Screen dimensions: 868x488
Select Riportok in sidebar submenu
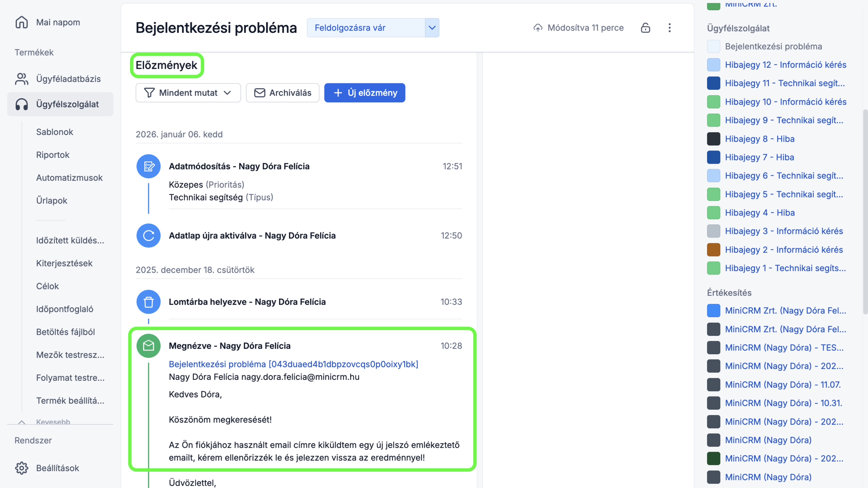[53, 155]
